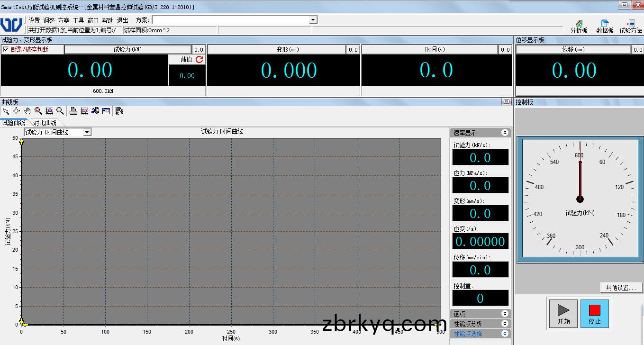
Task: Click the 试样面积:0mm^2 status text
Action: (x=147, y=30)
